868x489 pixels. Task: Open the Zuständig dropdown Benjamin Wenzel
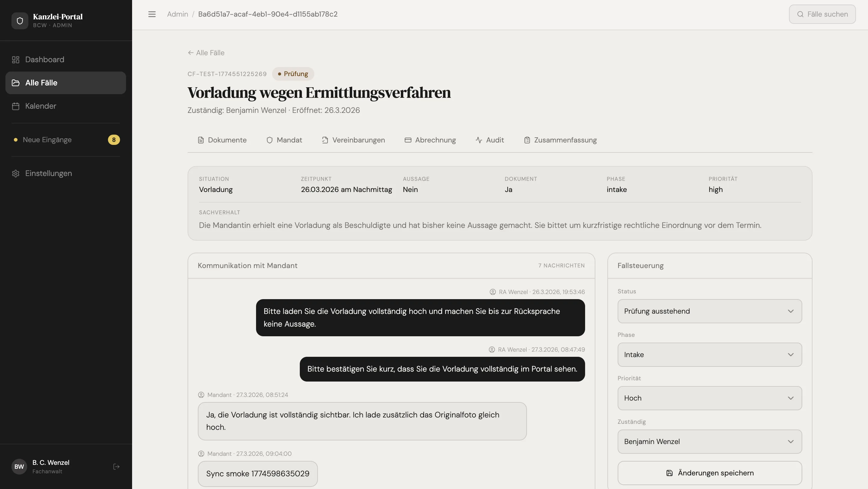click(709, 442)
